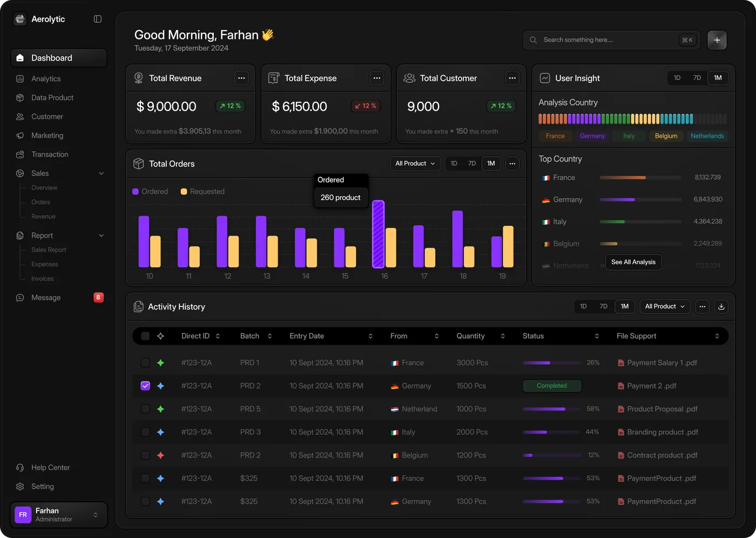The width and height of the screenshot is (756, 538).
Task: Select all rows checkbox in table header
Action: (x=145, y=336)
